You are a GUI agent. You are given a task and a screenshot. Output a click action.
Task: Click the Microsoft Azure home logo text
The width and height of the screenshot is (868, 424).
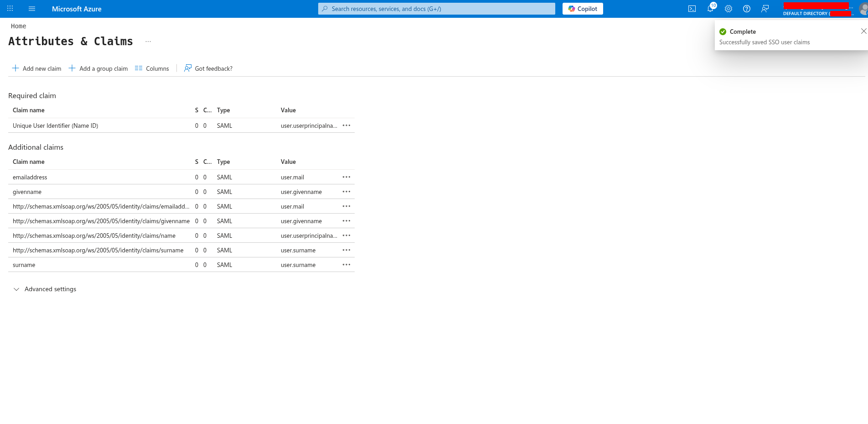point(77,9)
